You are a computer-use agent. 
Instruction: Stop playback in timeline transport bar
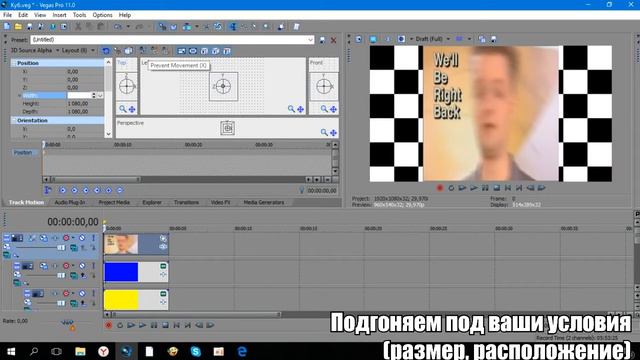(x=165, y=325)
